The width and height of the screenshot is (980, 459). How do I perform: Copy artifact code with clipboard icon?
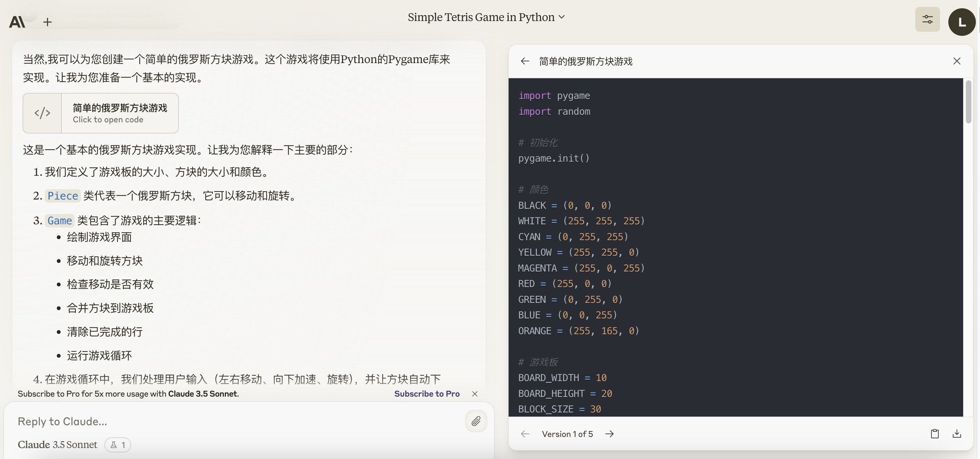[935, 434]
